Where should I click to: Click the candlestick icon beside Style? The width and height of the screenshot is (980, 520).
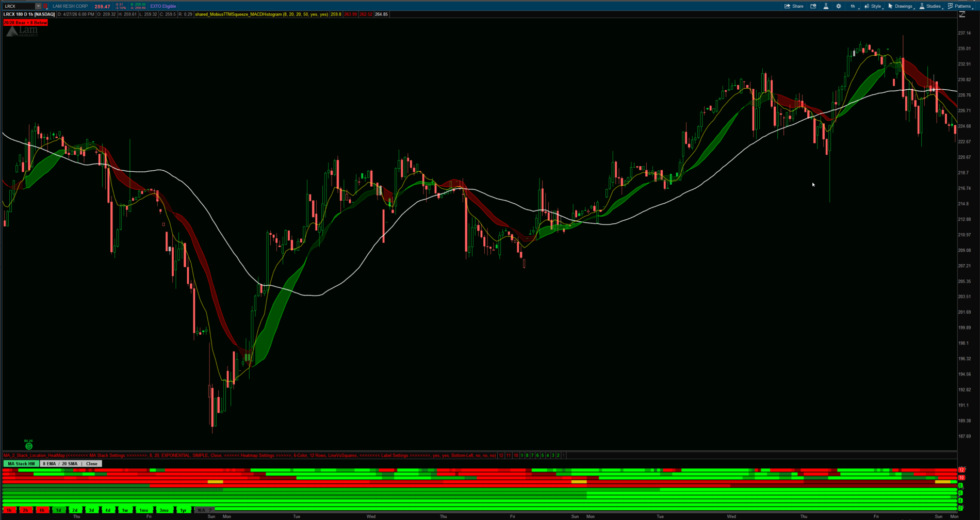867,6
